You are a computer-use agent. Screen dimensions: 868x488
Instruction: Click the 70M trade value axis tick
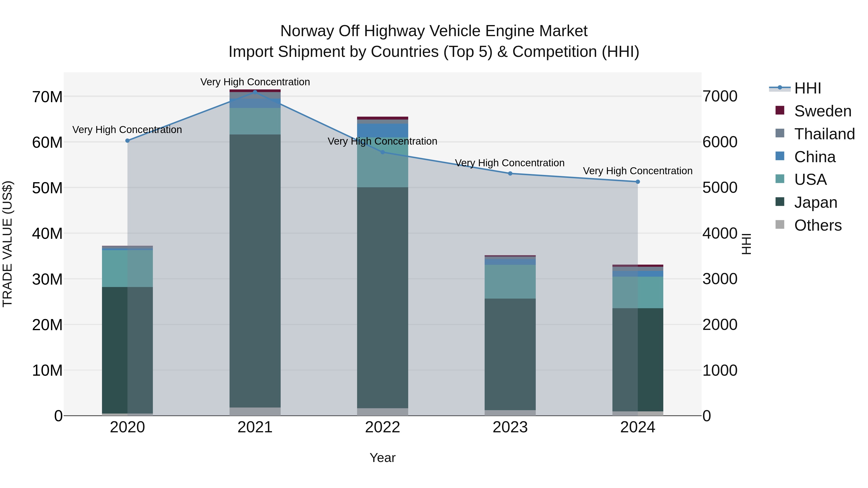tap(47, 97)
